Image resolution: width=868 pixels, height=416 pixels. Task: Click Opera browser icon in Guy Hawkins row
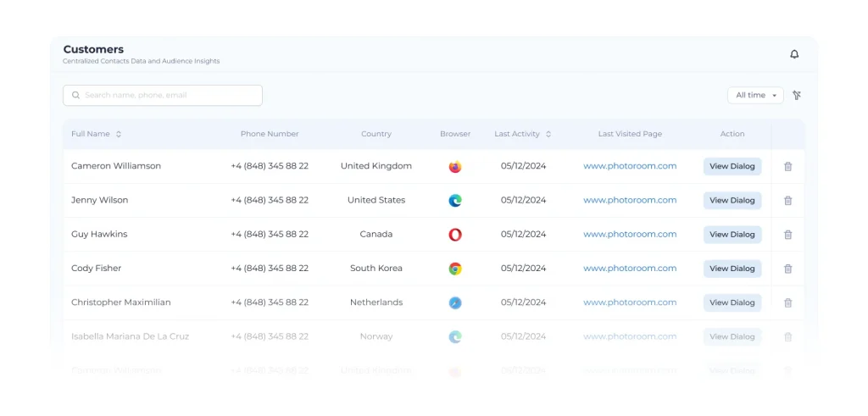455,235
